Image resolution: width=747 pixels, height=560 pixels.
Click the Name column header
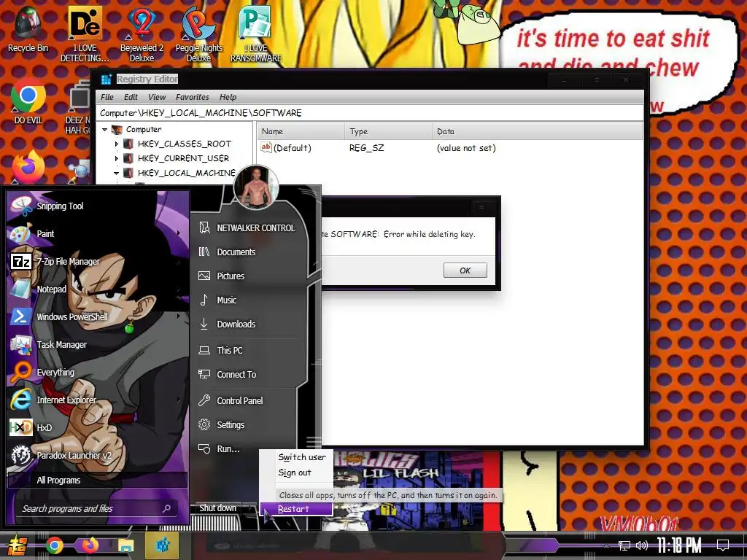(301, 131)
